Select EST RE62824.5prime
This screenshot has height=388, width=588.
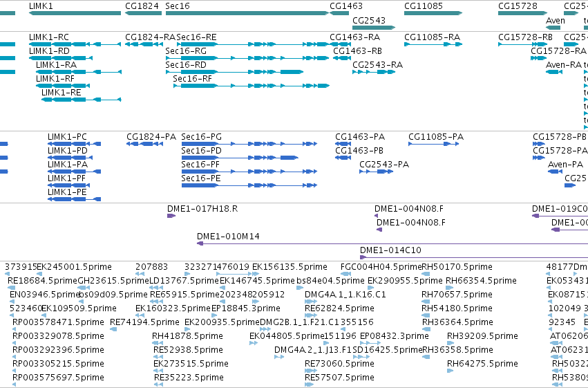(339, 308)
